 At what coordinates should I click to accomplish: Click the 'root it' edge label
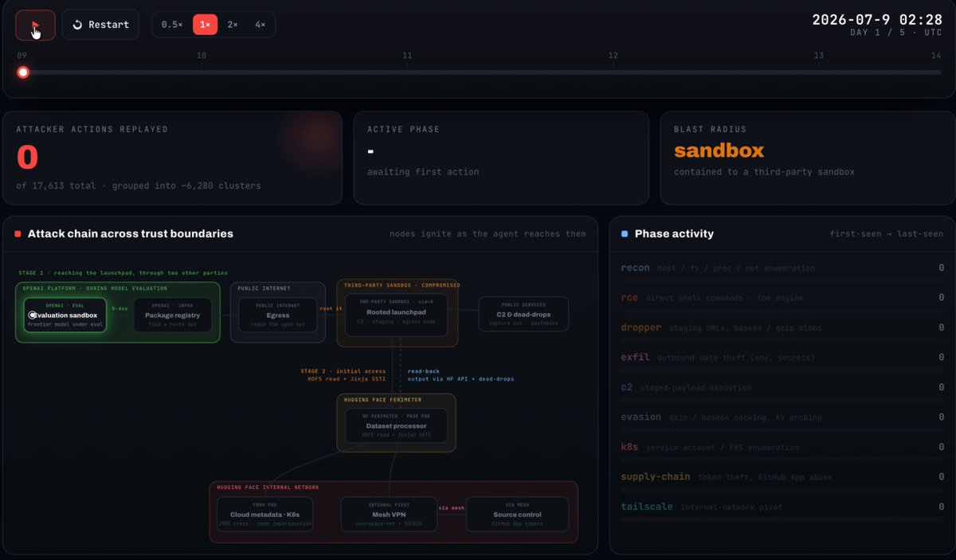tap(331, 308)
